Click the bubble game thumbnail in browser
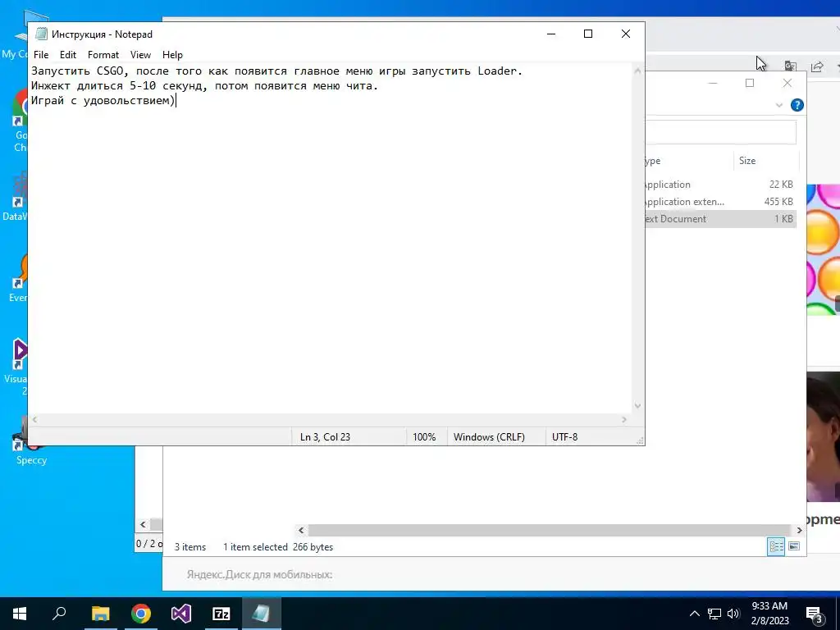 pyautogui.click(x=823, y=249)
